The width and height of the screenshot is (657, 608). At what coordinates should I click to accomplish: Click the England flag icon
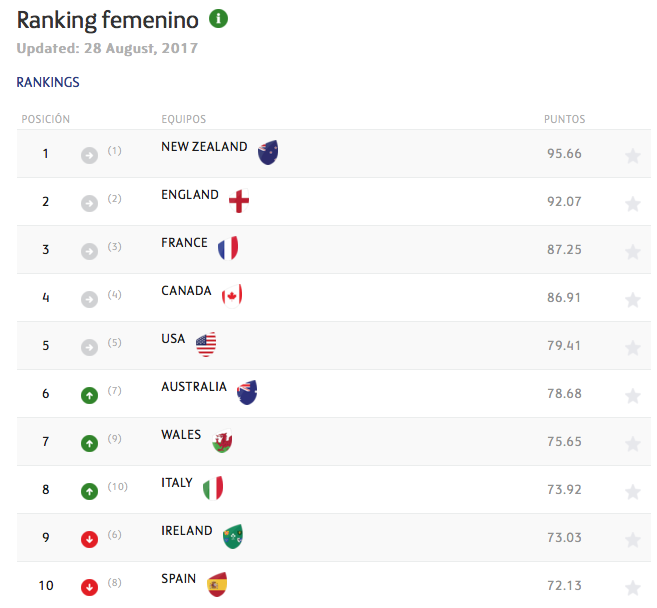[238, 201]
